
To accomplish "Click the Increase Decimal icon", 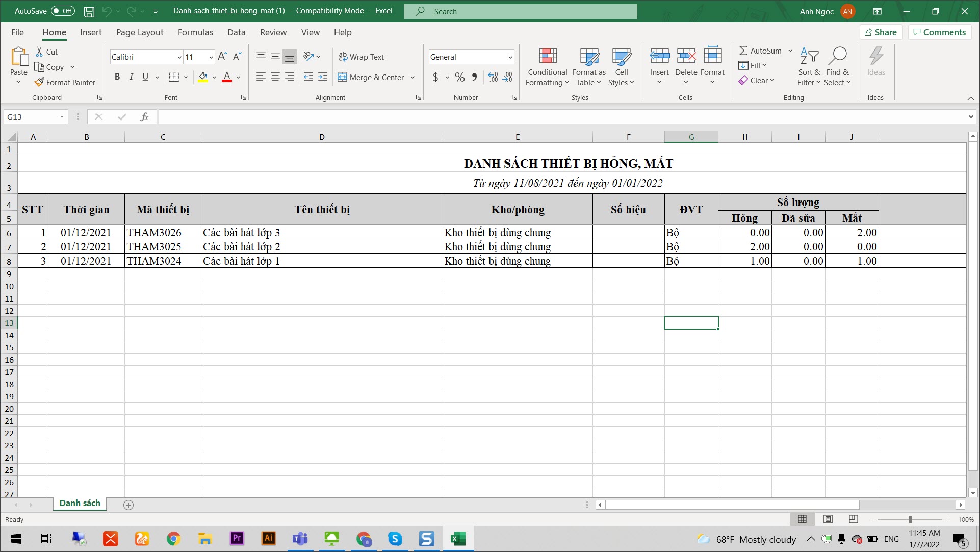I will [493, 77].
